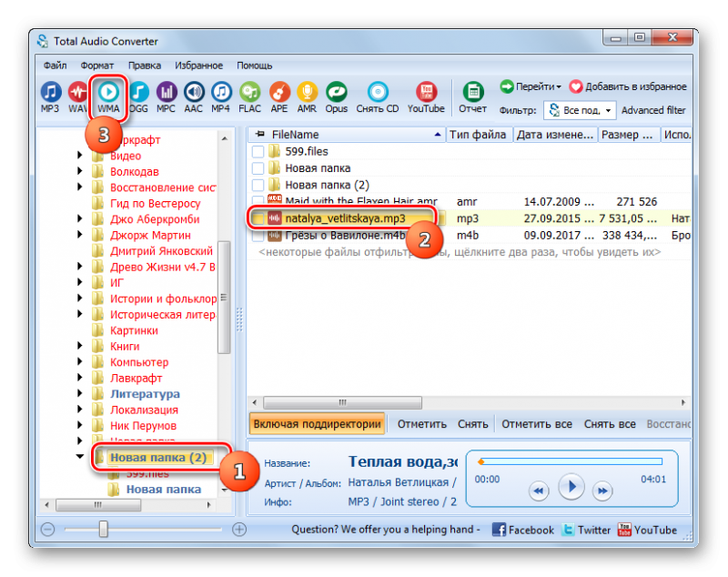Open the Избранное menu
Viewport: 728px width, 577px height.
199,66
